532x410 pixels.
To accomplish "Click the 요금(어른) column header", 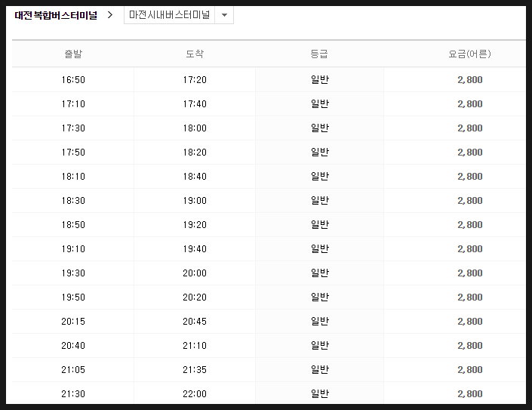I will tap(470, 54).
